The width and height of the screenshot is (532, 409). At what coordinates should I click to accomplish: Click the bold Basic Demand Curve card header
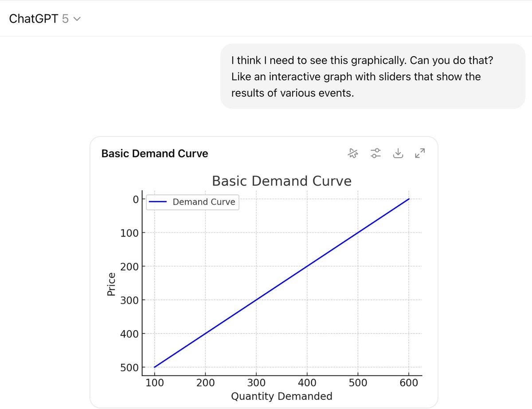pos(155,154)
